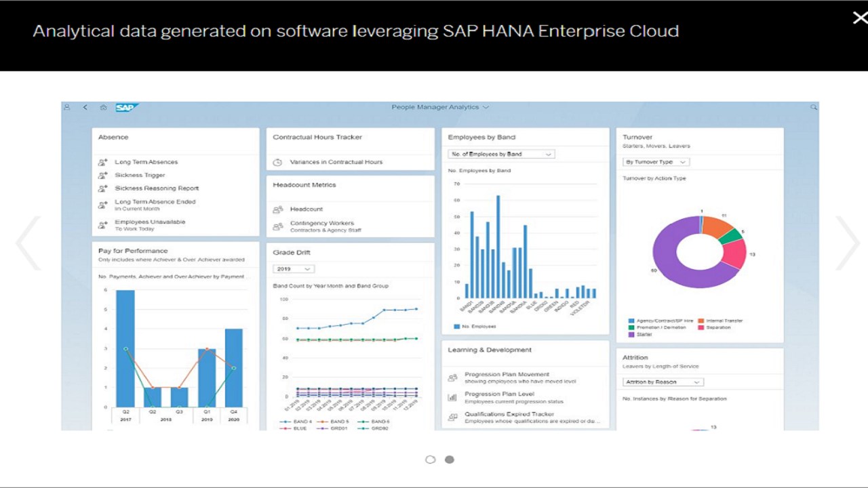Click the Contingency Workers icon
The height and width of the screenshot is (488, 868).
tap(278, 226)
